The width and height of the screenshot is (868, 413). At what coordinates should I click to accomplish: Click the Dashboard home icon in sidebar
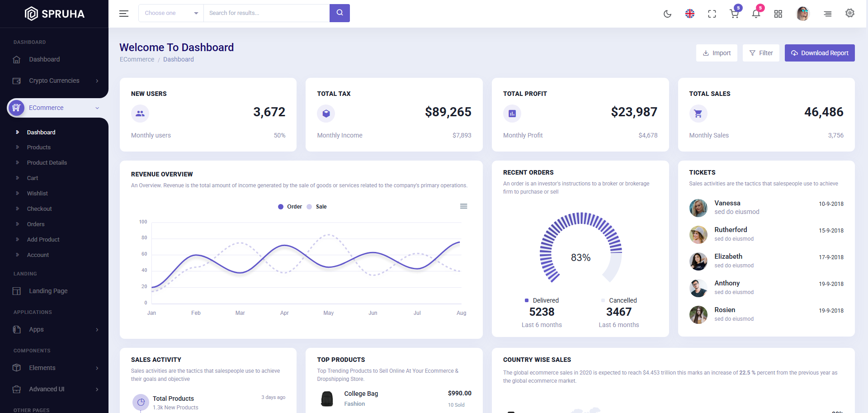(x=17, y=59)
